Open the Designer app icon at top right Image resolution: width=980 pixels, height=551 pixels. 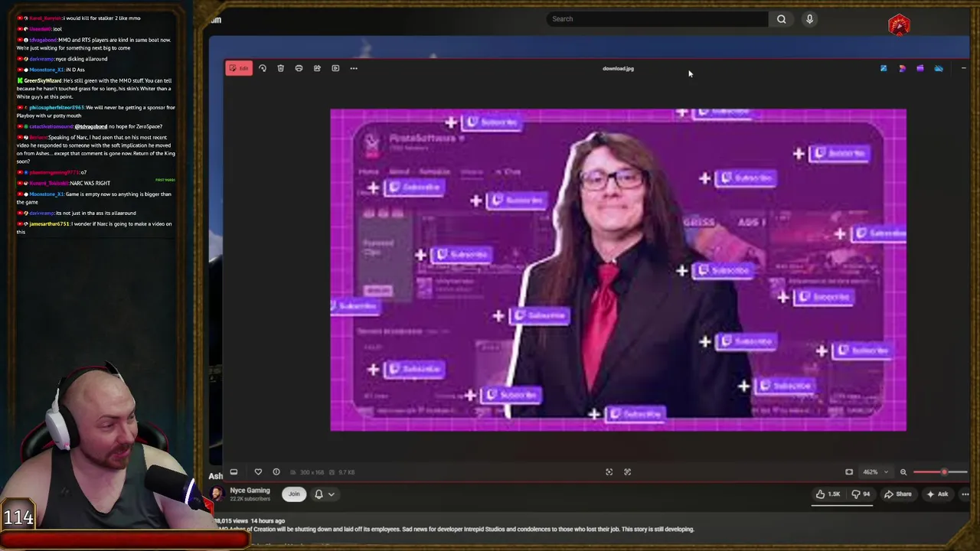point(902,68)
